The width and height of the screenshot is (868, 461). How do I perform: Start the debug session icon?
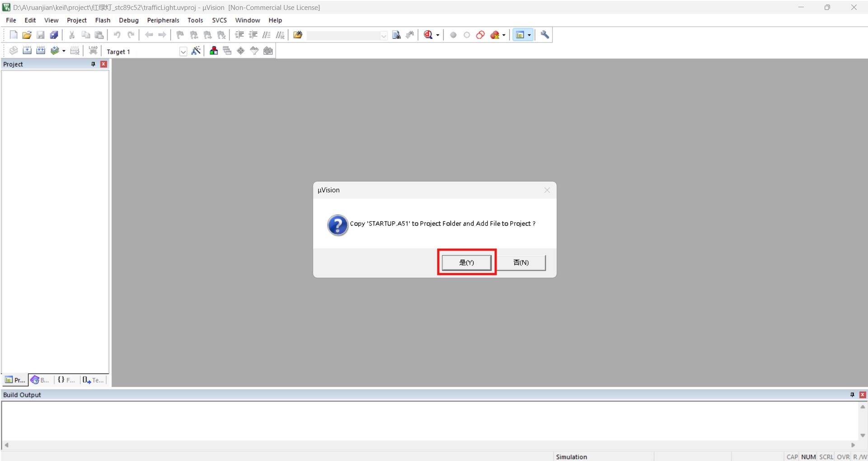(428, 35)
